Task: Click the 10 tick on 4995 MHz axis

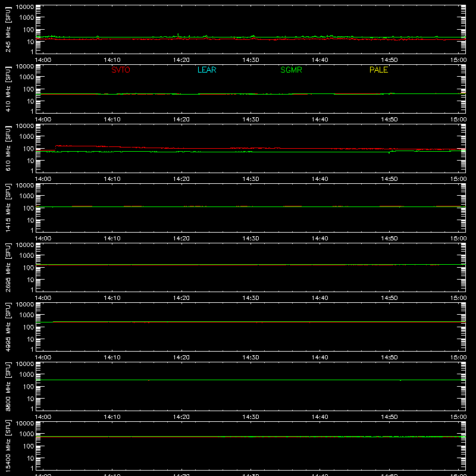Action: [x=30, y=339]
